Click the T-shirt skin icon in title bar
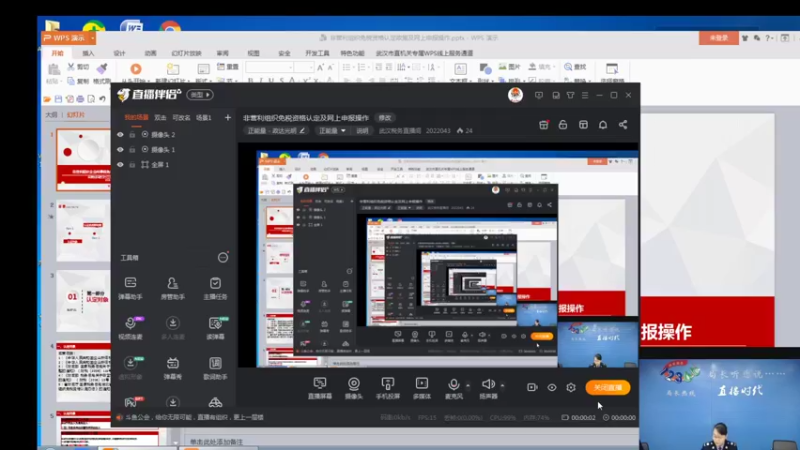 pyautogui.click(x=570, y=95)
